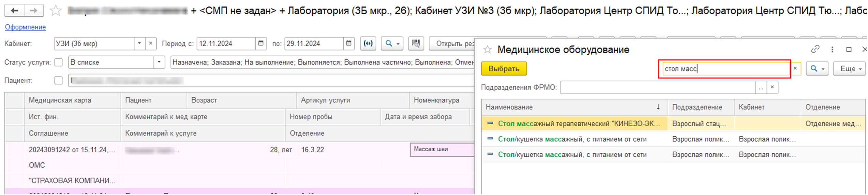
Task: Toggle the Статус услуги checkbox
Action: [x=59, y=62]
